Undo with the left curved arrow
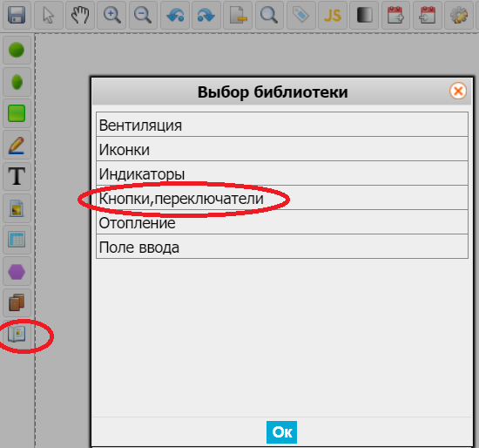 175,15
